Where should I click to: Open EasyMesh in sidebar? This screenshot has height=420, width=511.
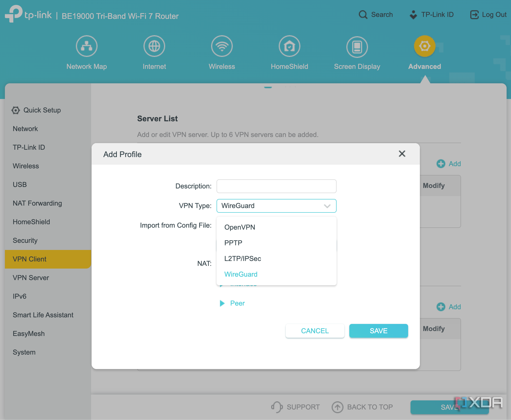(48, 334)
